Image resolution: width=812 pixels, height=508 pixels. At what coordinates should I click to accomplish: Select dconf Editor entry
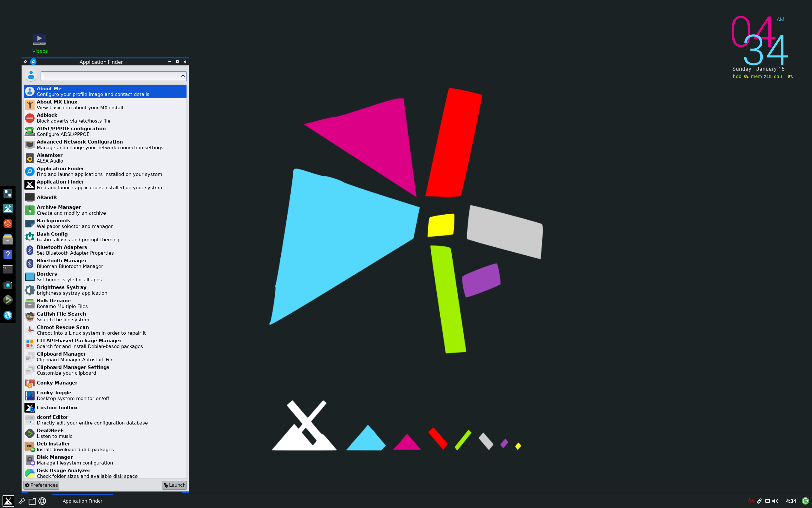[105, 420]
